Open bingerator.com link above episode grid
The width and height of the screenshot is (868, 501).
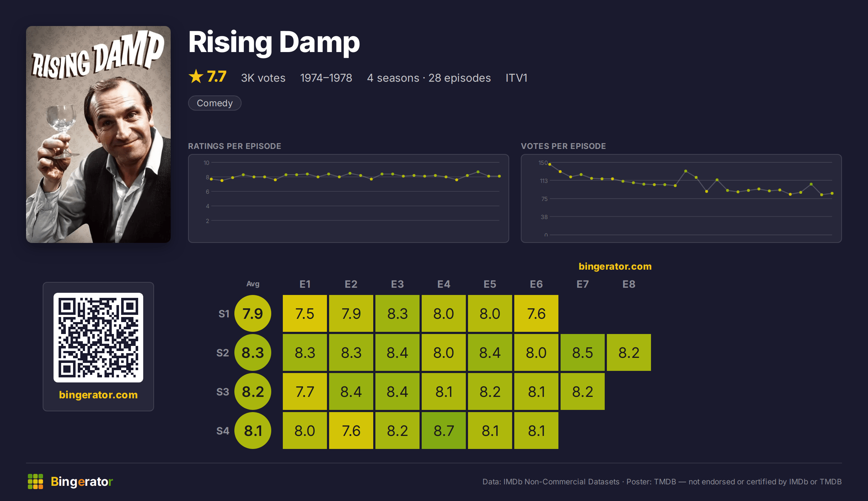pyautogui.click(x=615, y=266)
